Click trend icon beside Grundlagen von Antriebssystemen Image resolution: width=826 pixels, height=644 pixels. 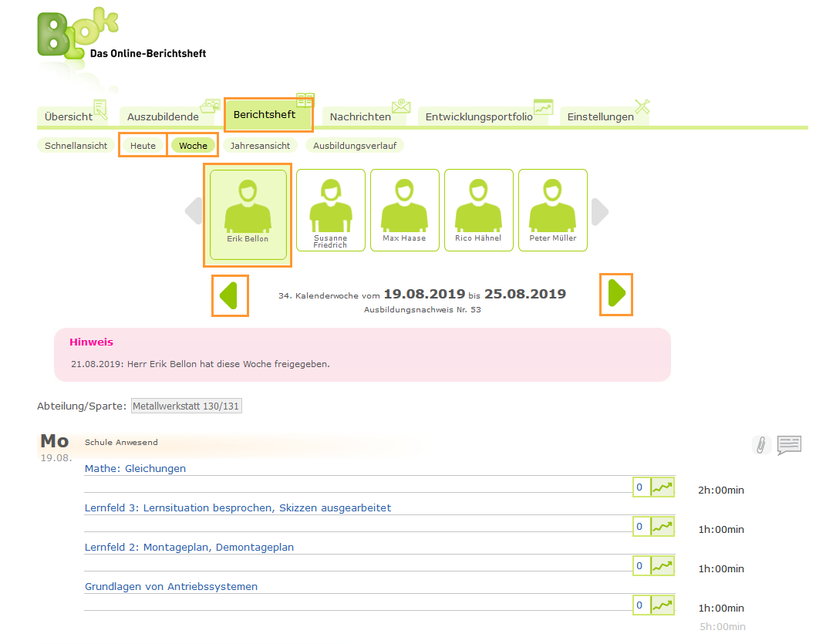click(x=663, y=605)
